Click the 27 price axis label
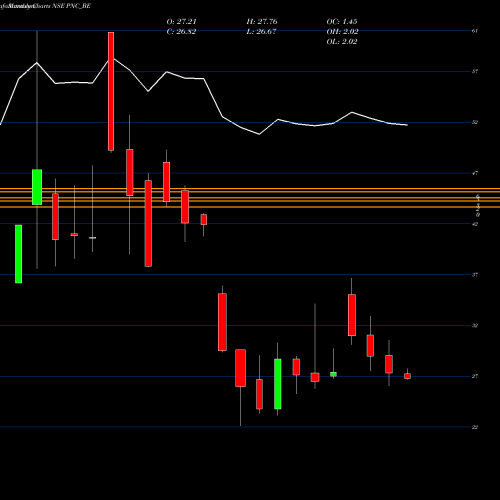500x500 pixels. tap(475, 376)
